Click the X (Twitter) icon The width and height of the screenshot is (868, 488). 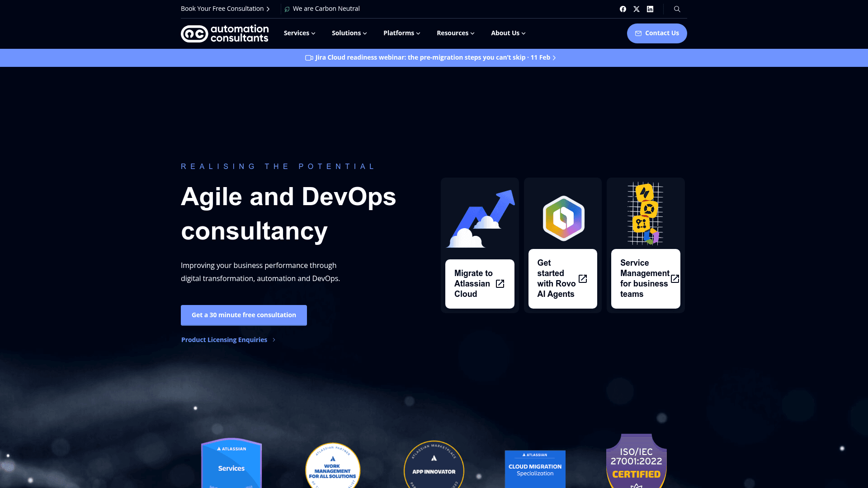pyautogui.click(x=637, y=9)
